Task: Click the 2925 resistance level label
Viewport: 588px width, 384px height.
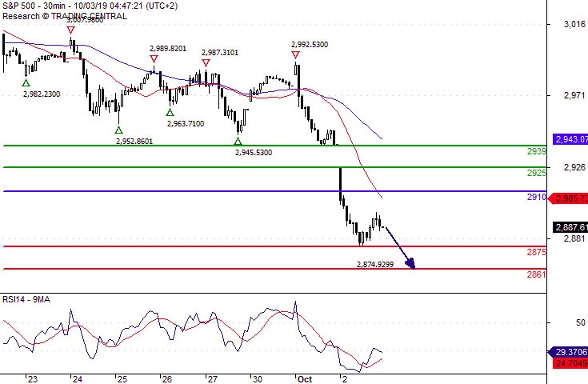Action: 536,173
